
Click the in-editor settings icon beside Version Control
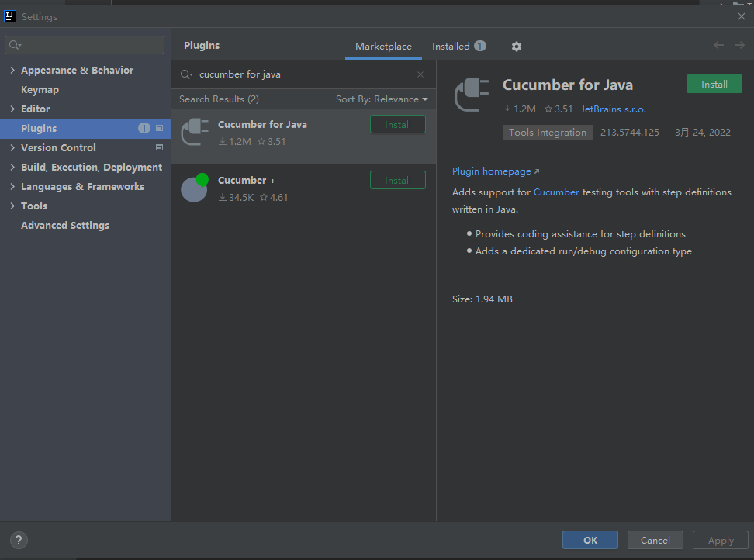pyautogui.click(x=159, y=147)
